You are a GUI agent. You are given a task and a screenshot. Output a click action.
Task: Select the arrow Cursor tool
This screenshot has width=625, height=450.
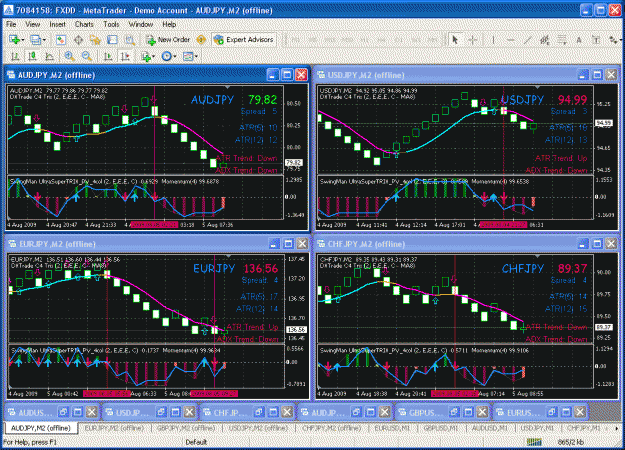455,40
